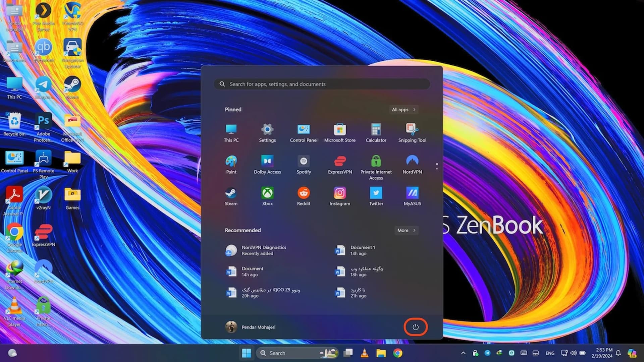Open Reddit pinned app
Viewport: 644px width, 362px height.
(x=304, y=196)
